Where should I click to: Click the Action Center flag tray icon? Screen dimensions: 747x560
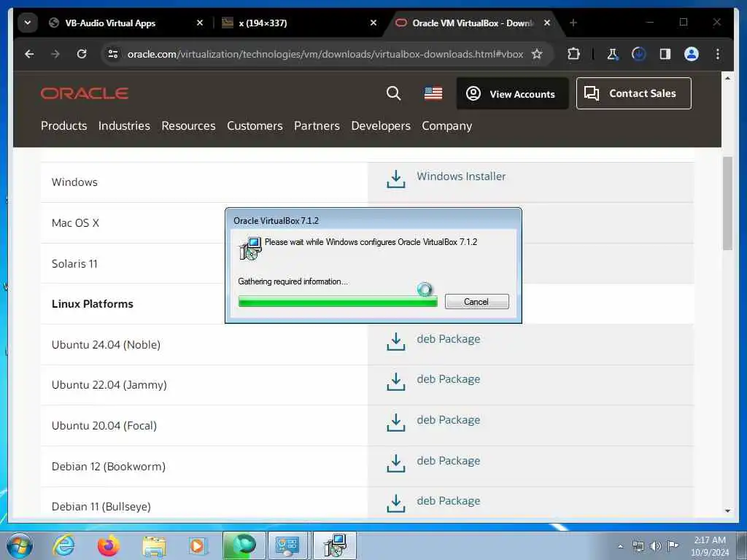(x=673, y=545)
